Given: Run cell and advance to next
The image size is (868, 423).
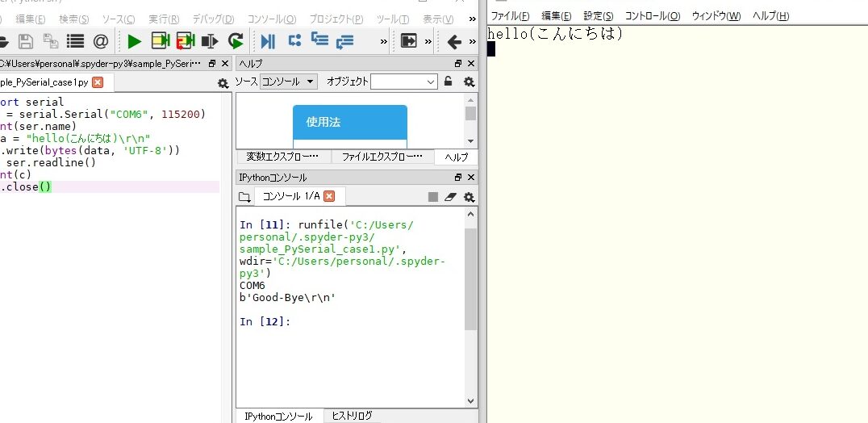Looking at the screenshot, I should pyautogui.click(x=186, y=41).
